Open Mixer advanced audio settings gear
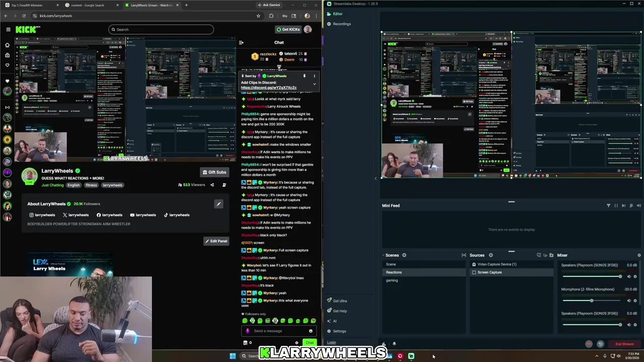The image size is (644, 362). 639,255
